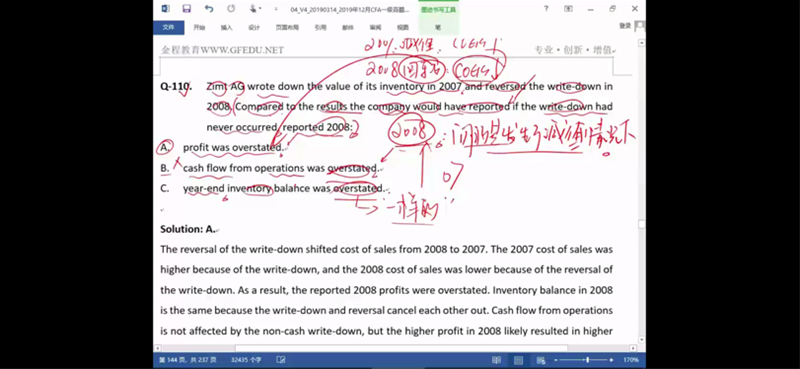Expand the Customize Quick Access Toolbar arrow
This screenshot has height=369, width=800.
pyautogui.click(x=276, y=9)
